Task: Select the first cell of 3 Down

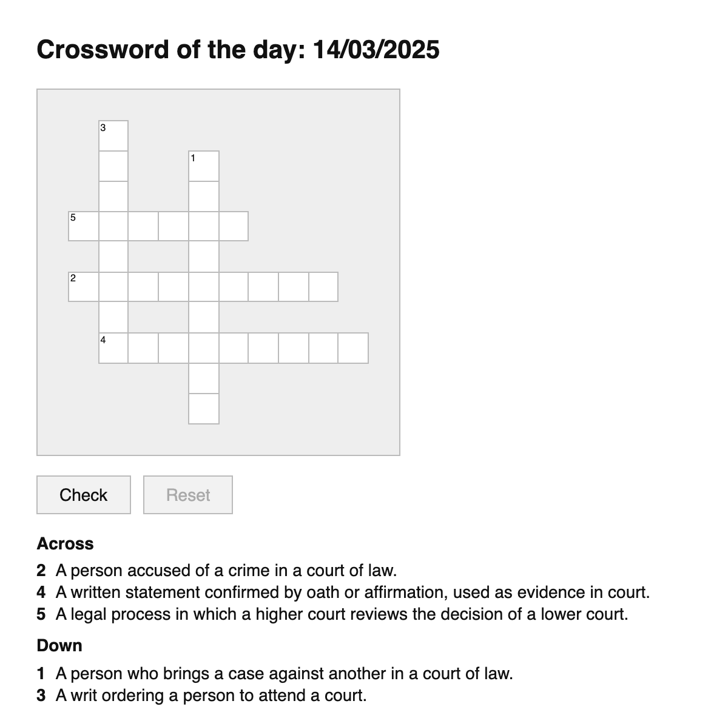Action: [113, 135]
